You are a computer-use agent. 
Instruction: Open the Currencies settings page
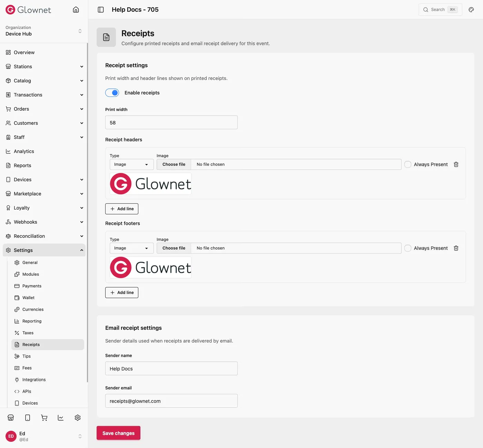click(x=48, y=309)
